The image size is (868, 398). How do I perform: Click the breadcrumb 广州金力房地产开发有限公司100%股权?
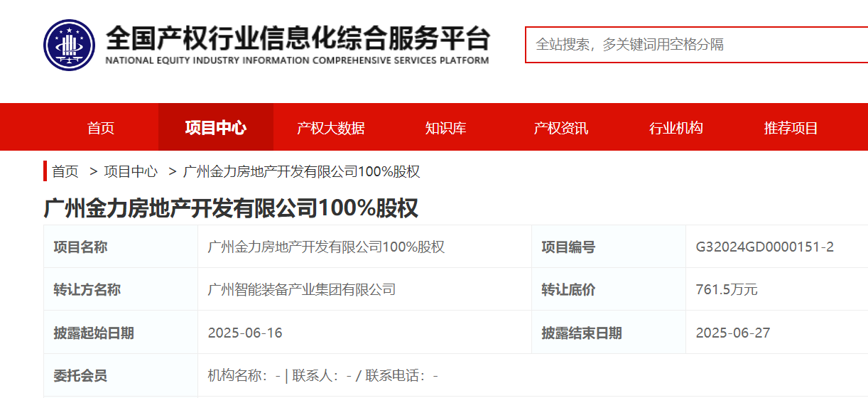(302, 171)
